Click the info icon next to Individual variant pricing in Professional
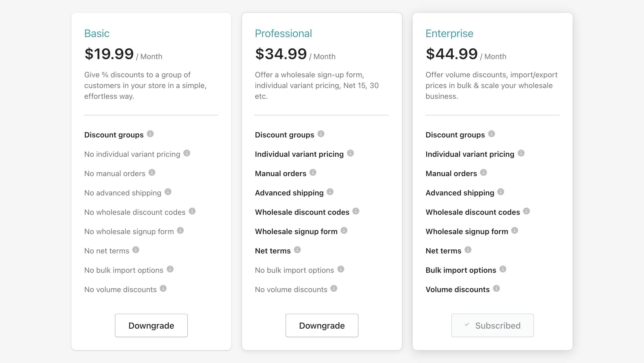 350,154
